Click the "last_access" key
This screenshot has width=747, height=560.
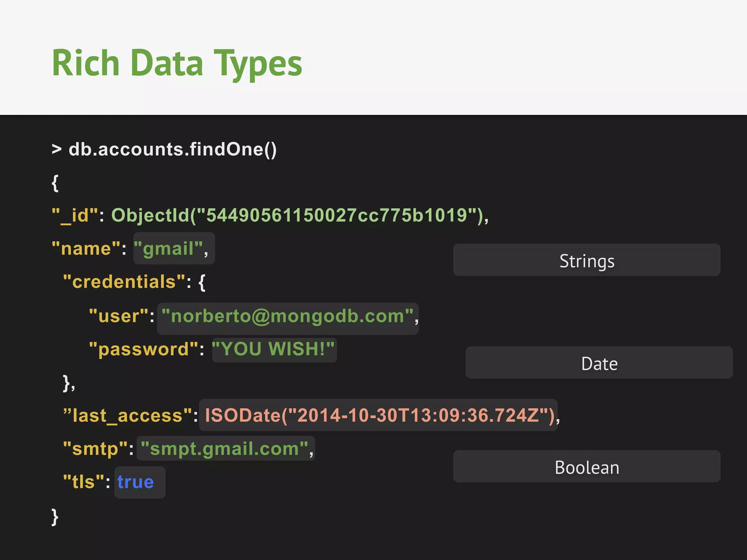tap(128, 416)
